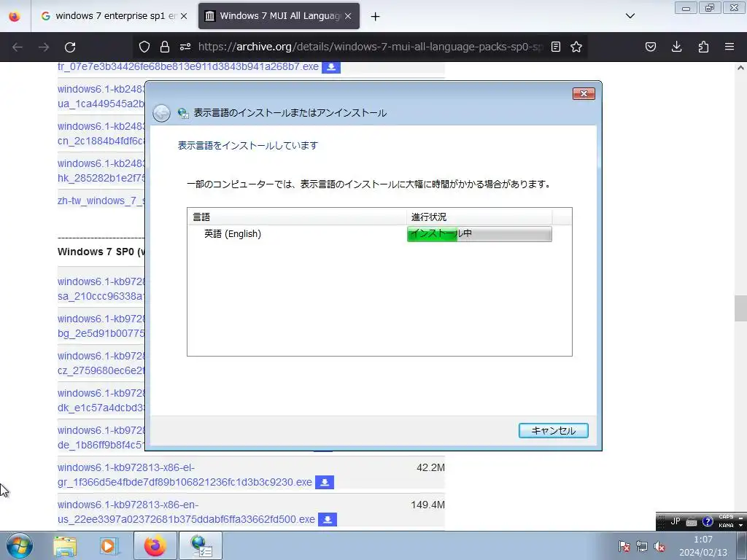Download the tr_07e7e3b3 exe file icon

[x=331, y=67]
